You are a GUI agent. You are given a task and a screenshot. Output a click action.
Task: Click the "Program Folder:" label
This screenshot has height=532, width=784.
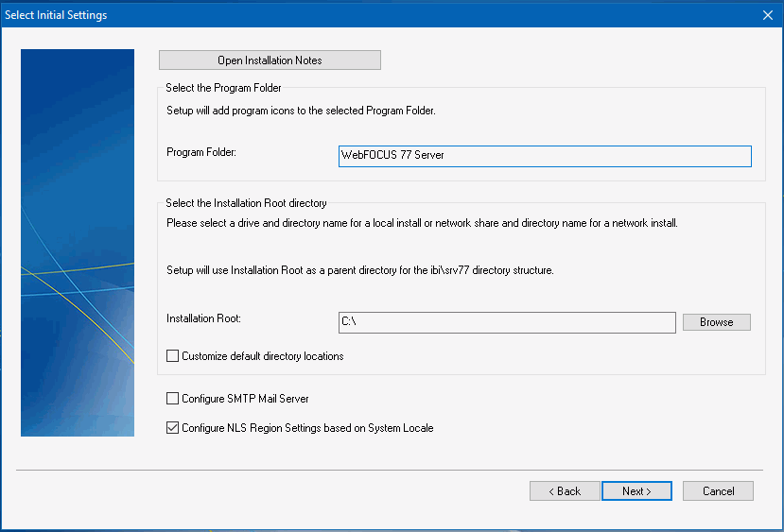[x=201, y=152]
